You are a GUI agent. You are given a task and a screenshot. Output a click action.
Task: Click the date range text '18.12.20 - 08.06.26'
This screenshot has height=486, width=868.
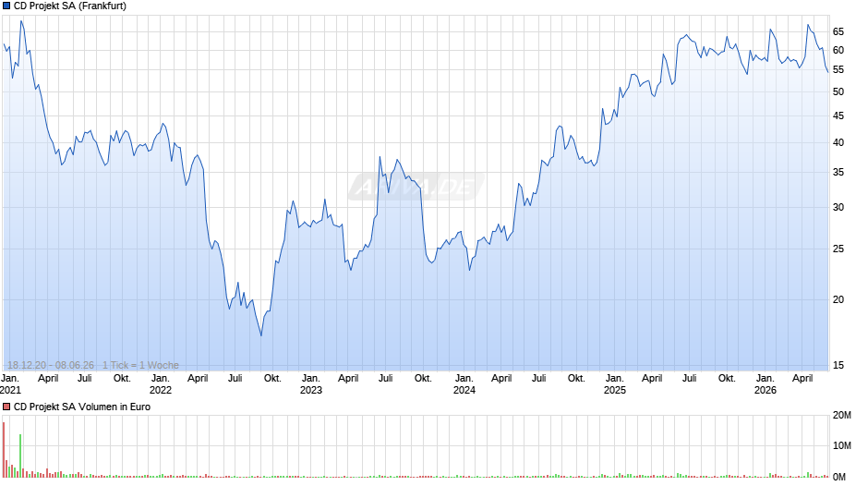pyautogui.click(x=51, y=365)
